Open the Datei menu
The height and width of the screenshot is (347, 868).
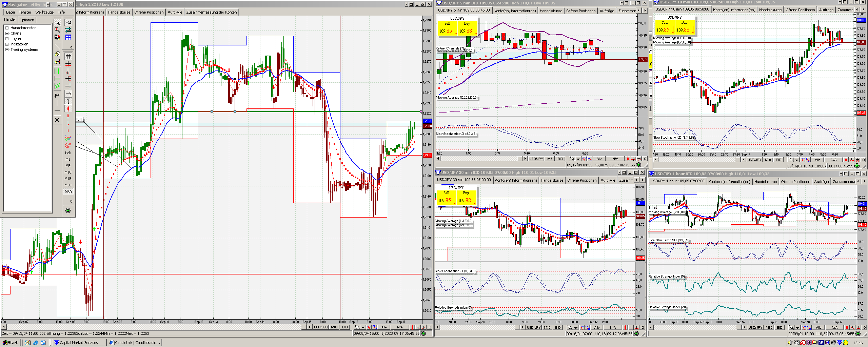click(x=11, y=12)
